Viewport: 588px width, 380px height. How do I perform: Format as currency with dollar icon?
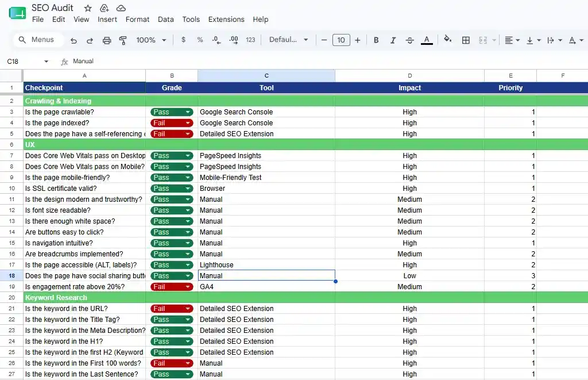point(183,40)
